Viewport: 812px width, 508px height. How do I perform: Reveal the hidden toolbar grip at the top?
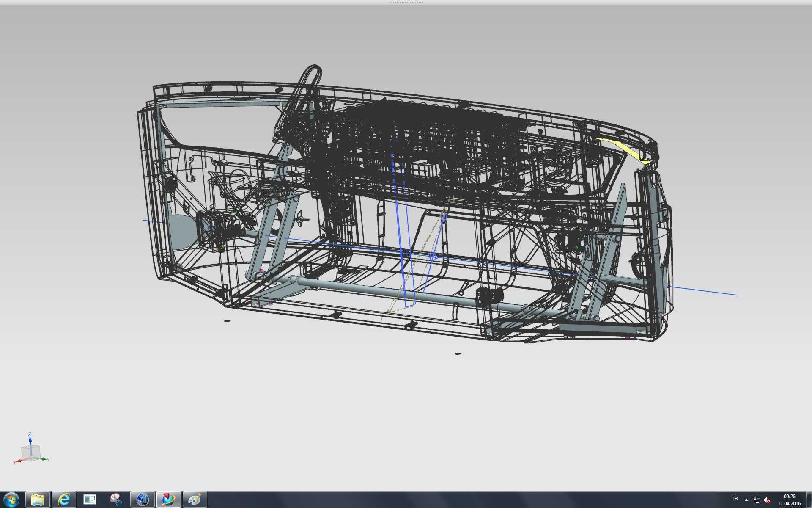coord(406,2)
